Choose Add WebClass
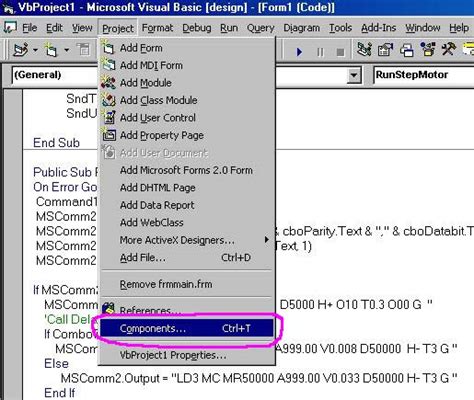This screenshot has width=474, height=400. click(x=186, y=222)
